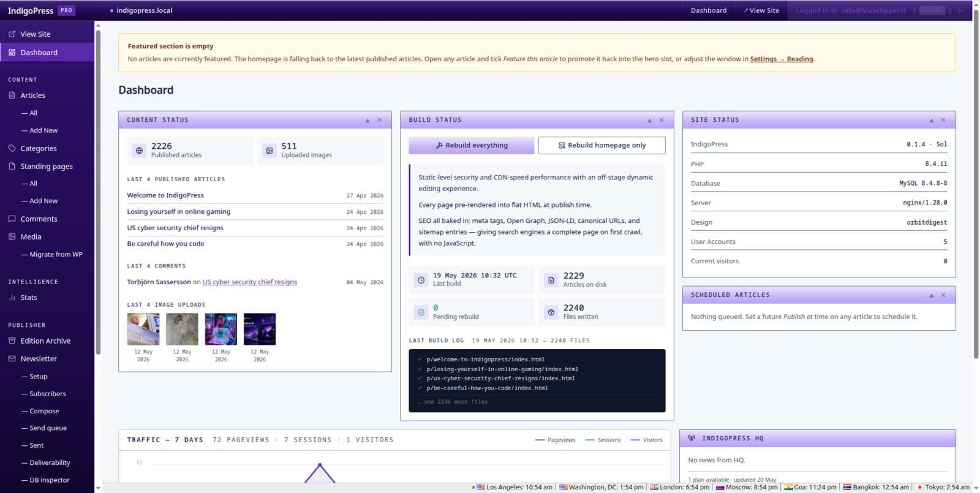Click the Dashboard grid icon in sidebar

click(12, 53)
